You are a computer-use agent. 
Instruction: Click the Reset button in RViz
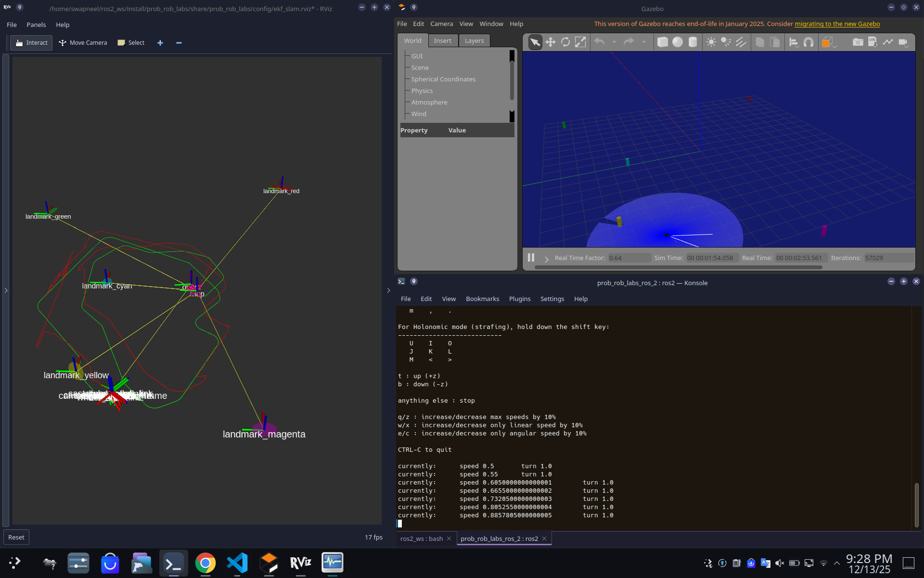pos(16,537)
